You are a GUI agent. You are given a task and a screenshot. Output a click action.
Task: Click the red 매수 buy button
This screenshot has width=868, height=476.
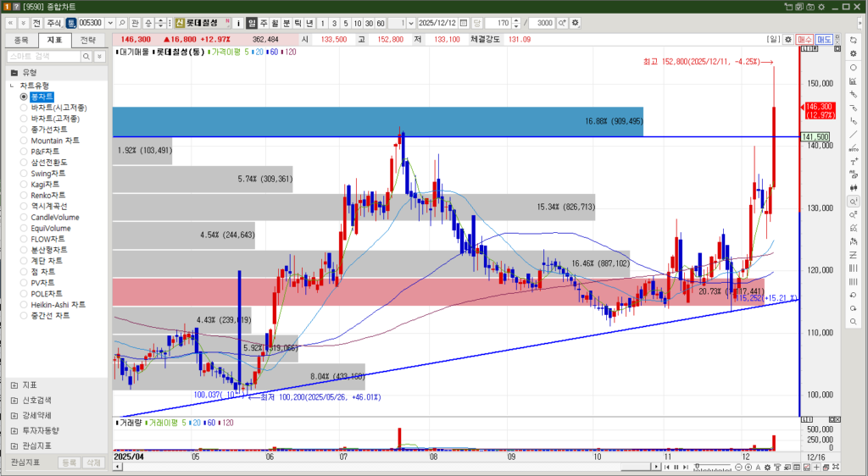click(x=805, y=39)
